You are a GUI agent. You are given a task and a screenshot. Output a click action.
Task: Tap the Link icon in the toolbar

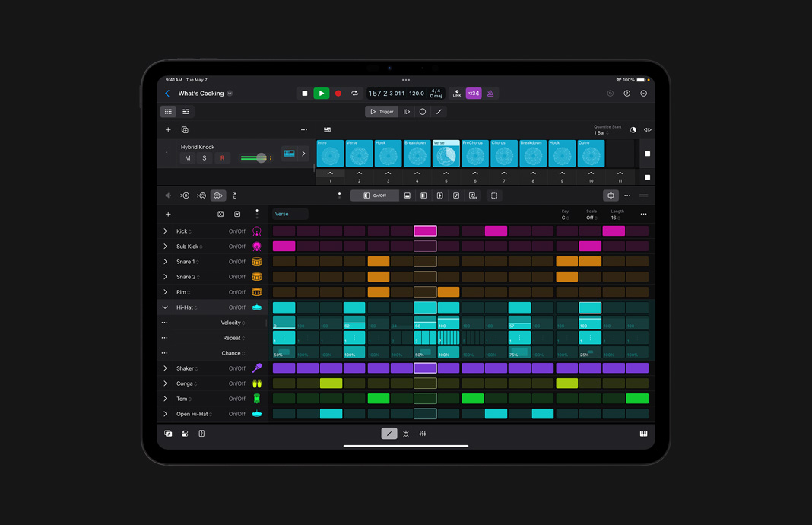click(x=457, y=93)
